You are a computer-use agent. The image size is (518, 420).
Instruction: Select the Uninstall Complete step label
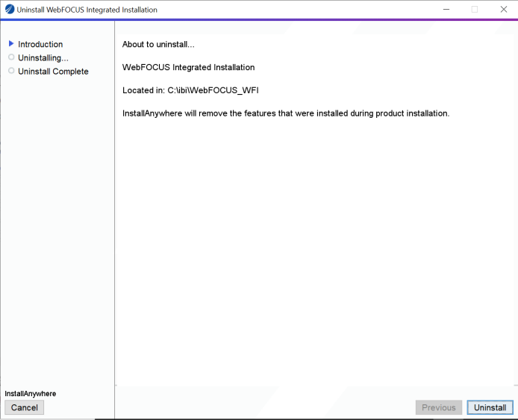click(53, 72)
